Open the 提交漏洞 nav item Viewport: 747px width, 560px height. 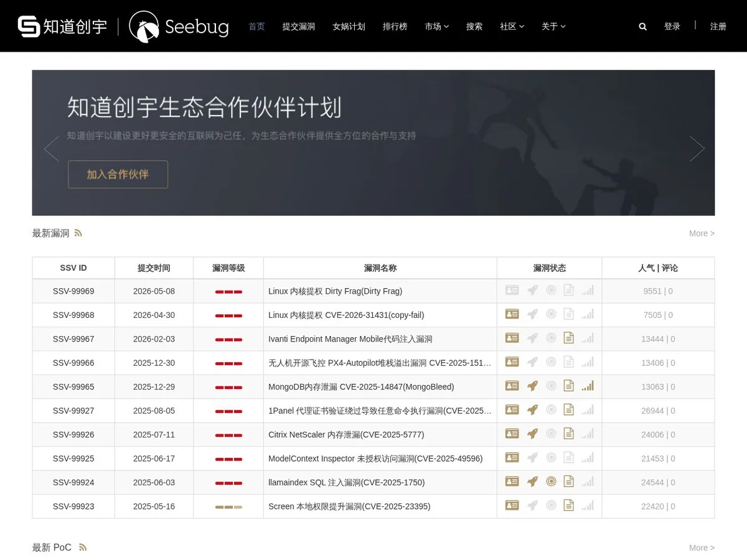point(299,27)
